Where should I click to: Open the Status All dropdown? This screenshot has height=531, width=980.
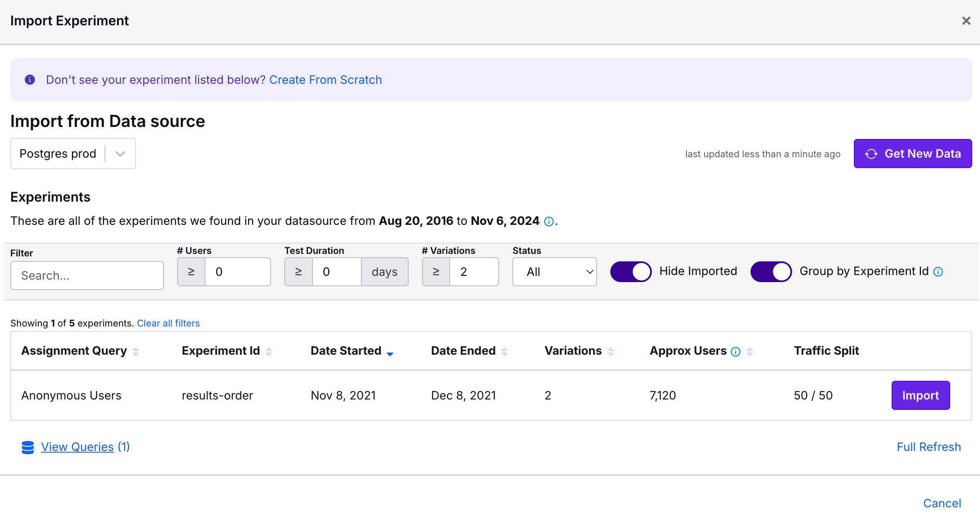(554, 271)
